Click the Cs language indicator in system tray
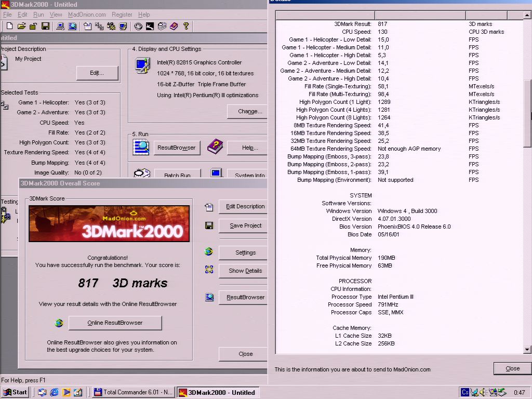 click(x=465, y=392)
